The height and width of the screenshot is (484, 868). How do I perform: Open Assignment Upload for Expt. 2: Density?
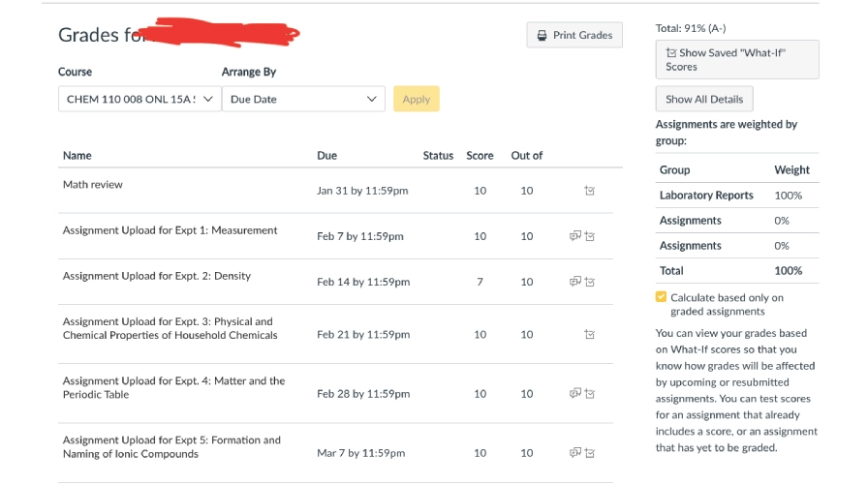(x=157, y=276)
